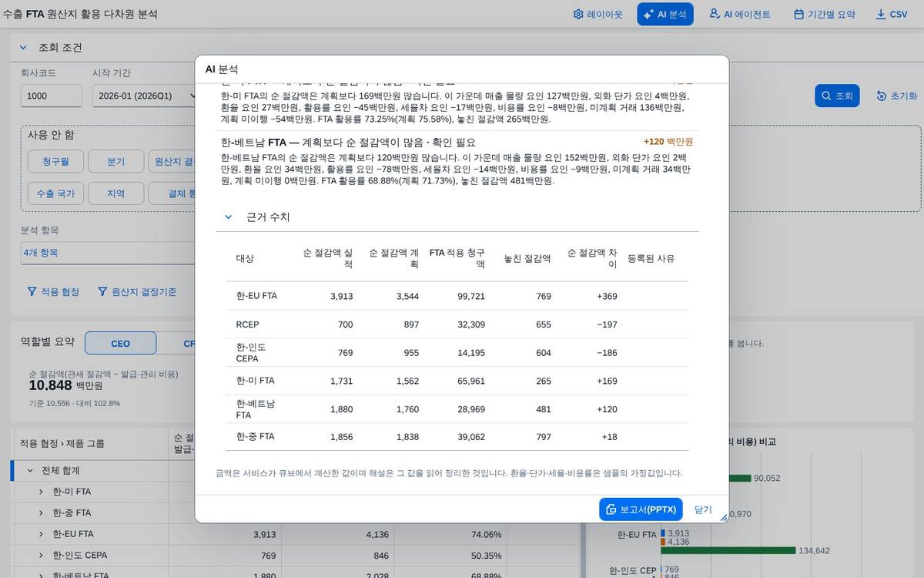Select the 지역 dimension chip
This screenshot has width=924, height=578.
click(116, 193)
